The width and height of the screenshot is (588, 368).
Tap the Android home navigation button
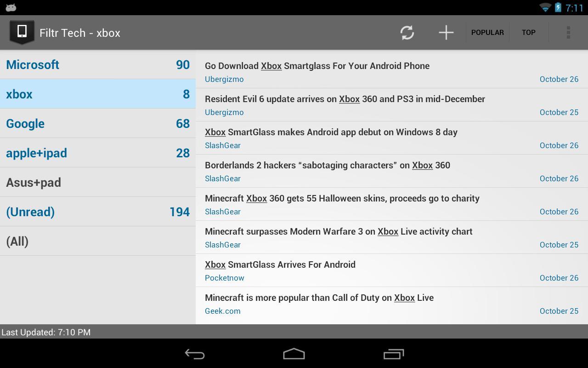(294, 354)
